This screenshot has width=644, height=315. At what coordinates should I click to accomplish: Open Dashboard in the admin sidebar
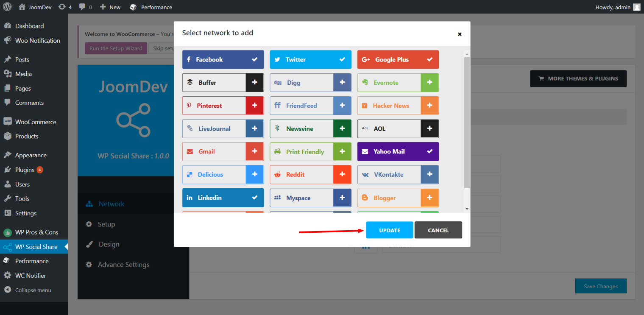click(34, 26)
